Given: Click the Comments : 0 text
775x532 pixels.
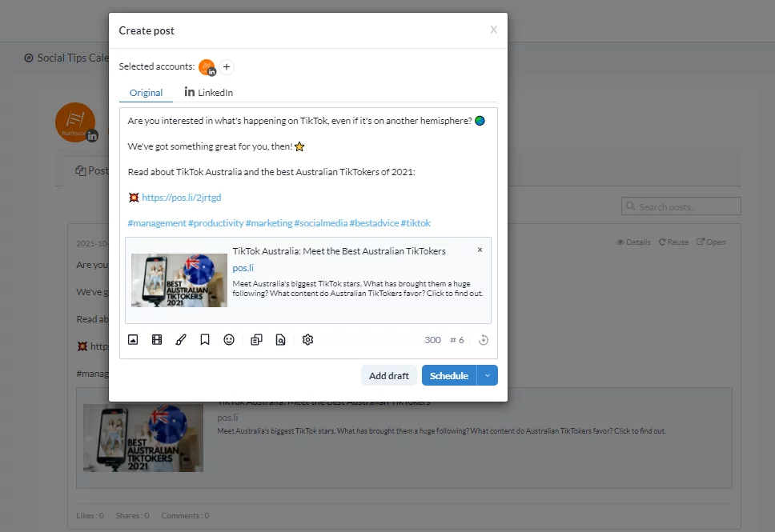Looking at the screenshot, I should pos(186,515).
